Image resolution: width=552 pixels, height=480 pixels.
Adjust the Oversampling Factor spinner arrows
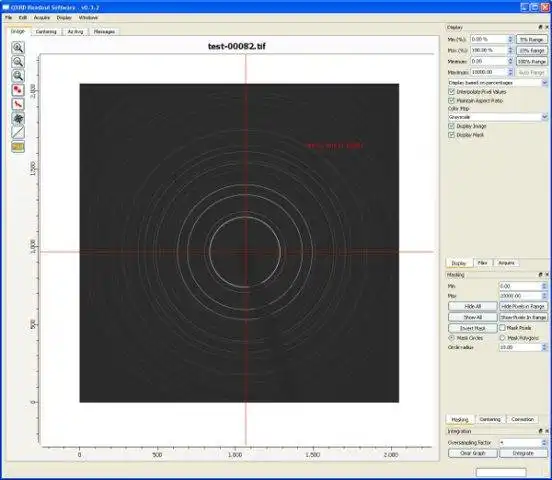coord(545,442)
